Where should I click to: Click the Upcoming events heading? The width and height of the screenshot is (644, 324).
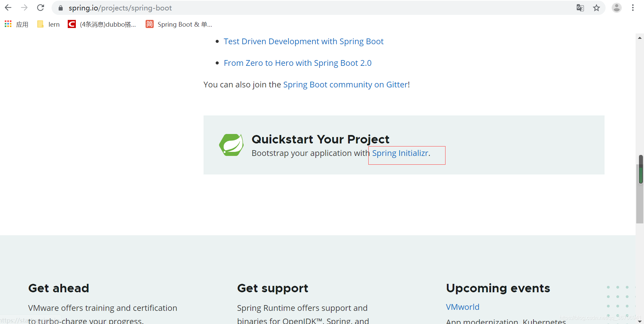498,288
